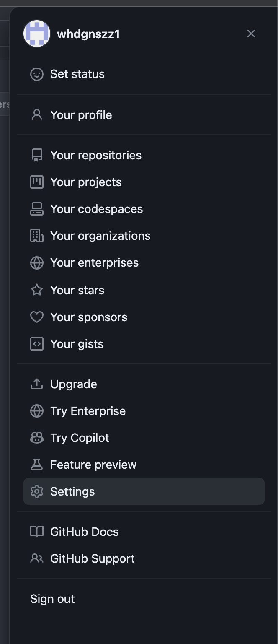The image size is (278, 644).
Task: Click the beaker Feature preview icon
Action: point(37,465)
